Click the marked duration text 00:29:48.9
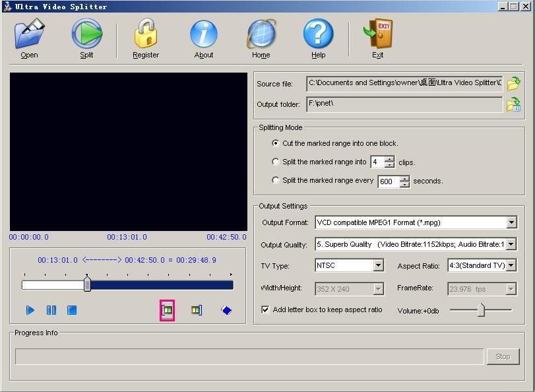Screen dimensions: 535x392 (x=196, y=260)
